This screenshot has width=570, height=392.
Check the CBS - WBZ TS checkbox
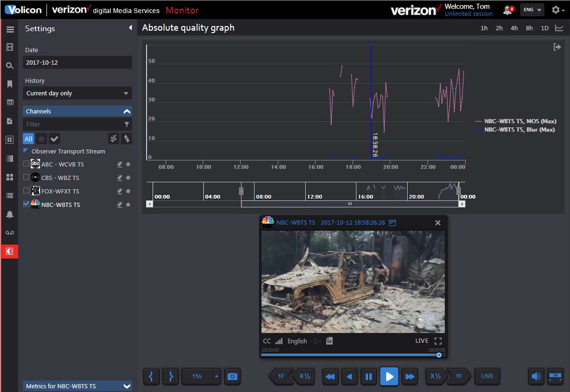(26, 177)
